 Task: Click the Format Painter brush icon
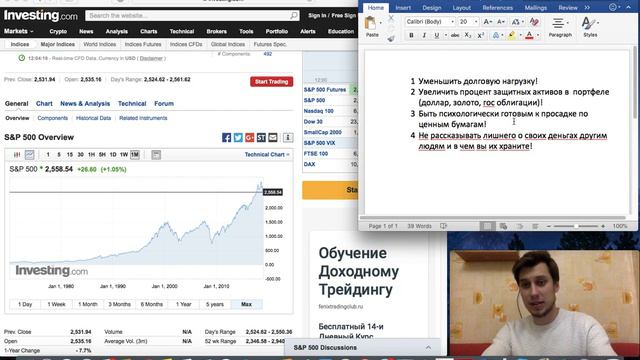391,38
